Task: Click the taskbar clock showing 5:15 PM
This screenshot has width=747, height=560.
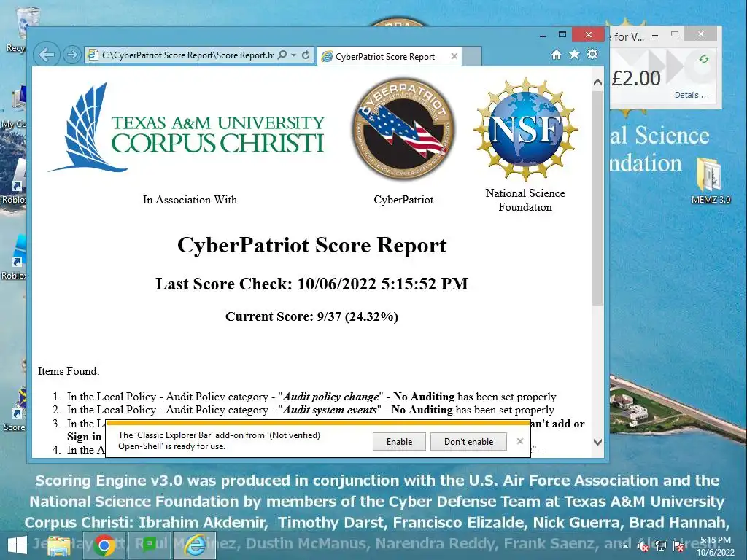Action: click(716, 546)
